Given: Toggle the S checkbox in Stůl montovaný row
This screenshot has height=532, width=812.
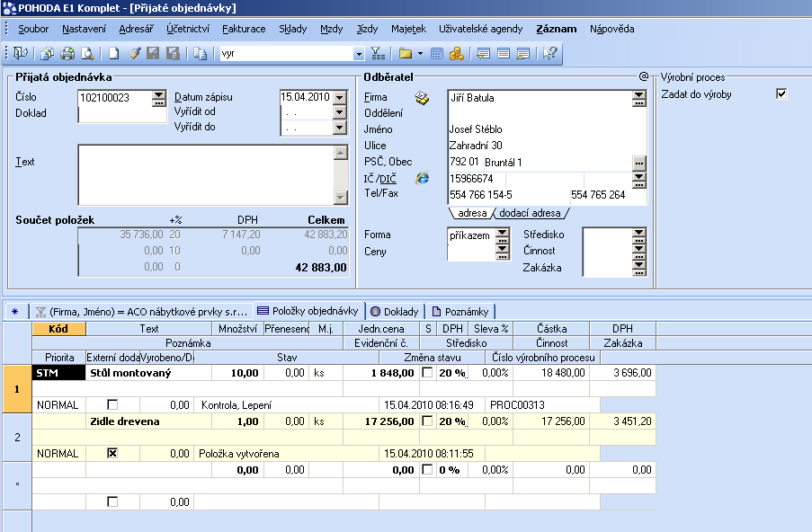Looking at the screenshot, I should pyautogui.click(x=427, y=373).
